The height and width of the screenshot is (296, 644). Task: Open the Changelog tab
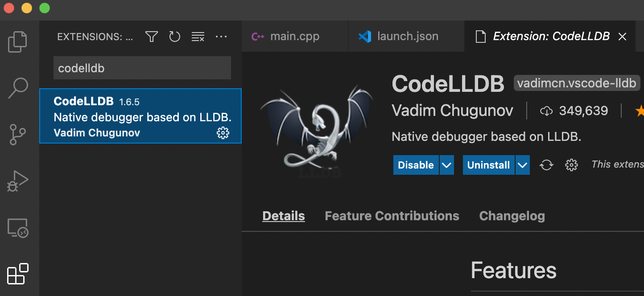tap(512, 216)
